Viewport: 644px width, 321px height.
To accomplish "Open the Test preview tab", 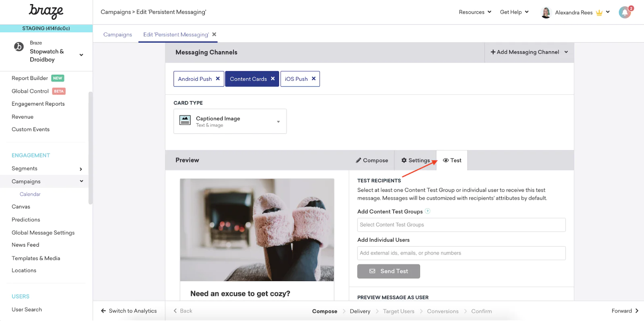I will pos(452,160).
